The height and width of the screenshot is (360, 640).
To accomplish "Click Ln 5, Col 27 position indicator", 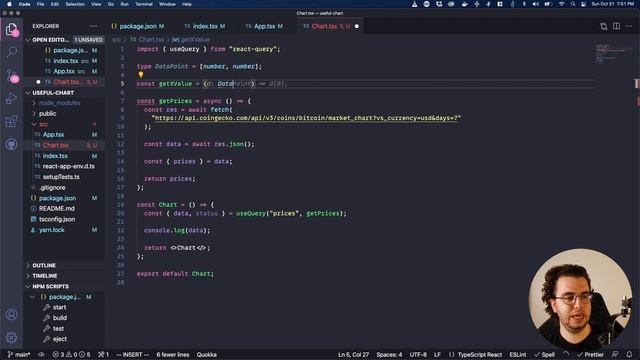I will (x=353, y=355).
